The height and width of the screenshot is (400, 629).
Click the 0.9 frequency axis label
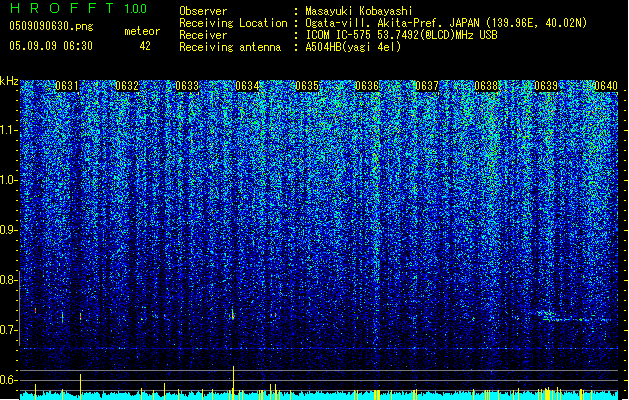point(8,230)
